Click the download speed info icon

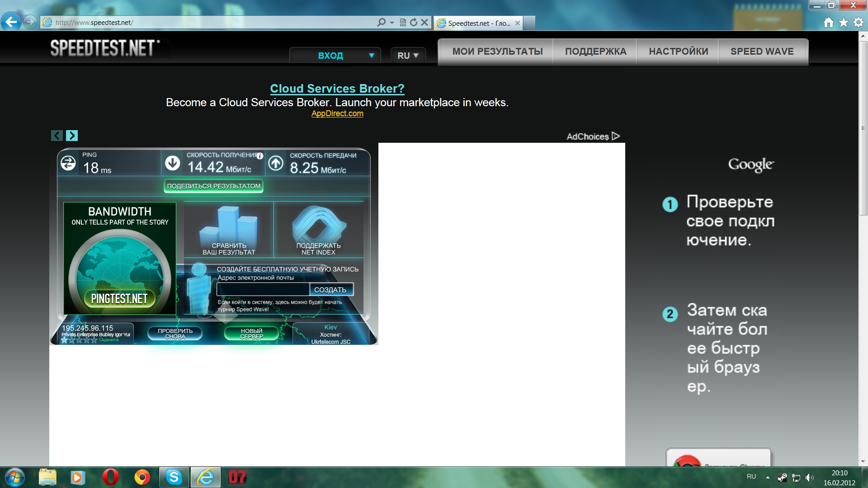pos(260,156)
